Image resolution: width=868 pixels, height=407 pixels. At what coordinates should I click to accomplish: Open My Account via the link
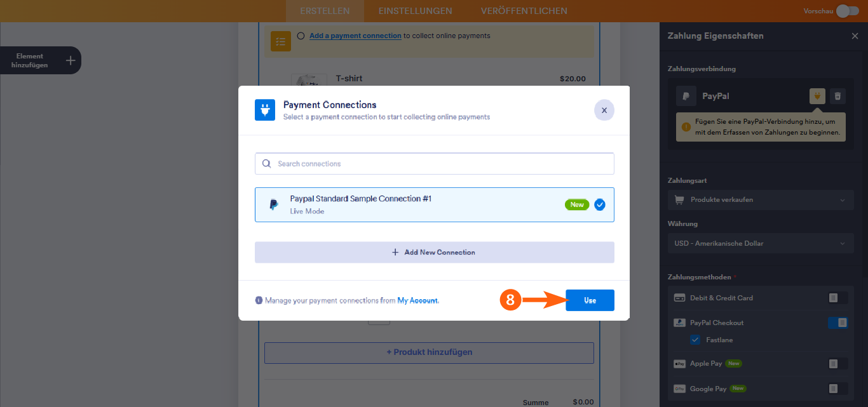[419, 299]
